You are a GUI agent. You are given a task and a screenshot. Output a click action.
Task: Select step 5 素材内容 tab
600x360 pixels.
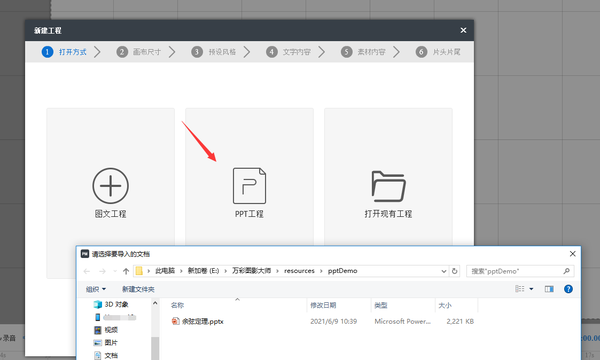[363, 52]
